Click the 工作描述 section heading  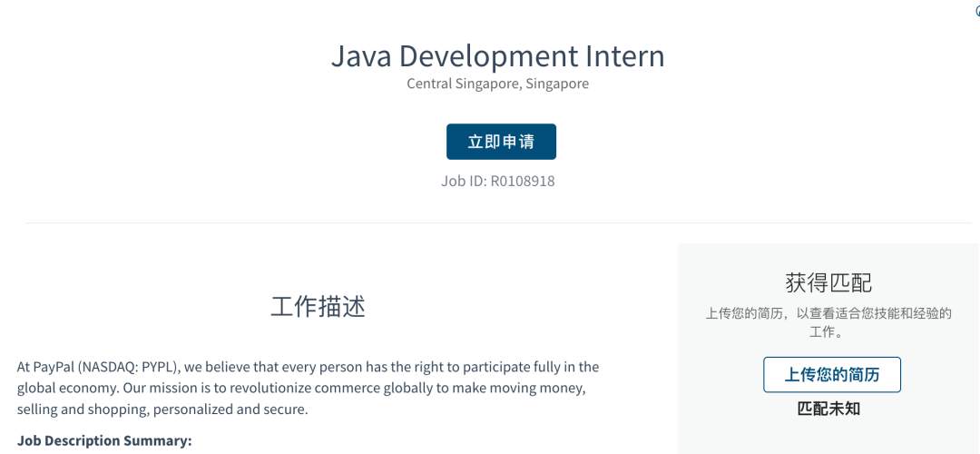(318, 307)
